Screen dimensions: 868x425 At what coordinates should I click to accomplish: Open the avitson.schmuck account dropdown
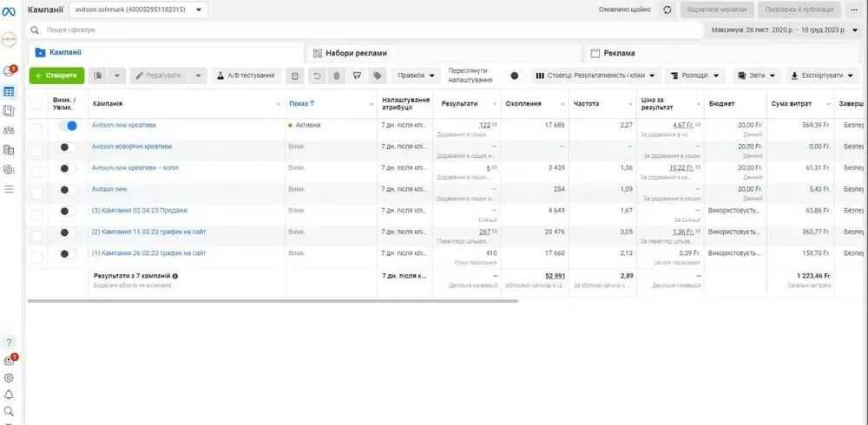coord(139,10)
